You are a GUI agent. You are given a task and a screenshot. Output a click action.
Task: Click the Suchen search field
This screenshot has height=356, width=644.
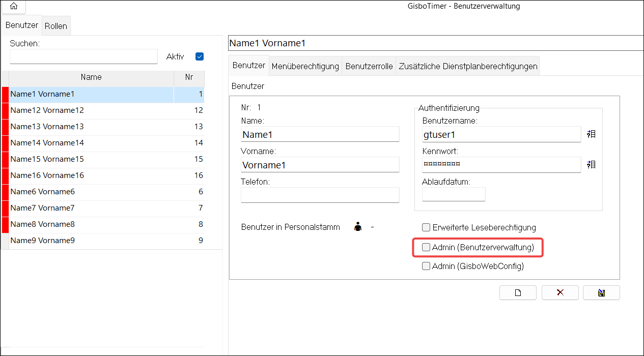(83, 56)
